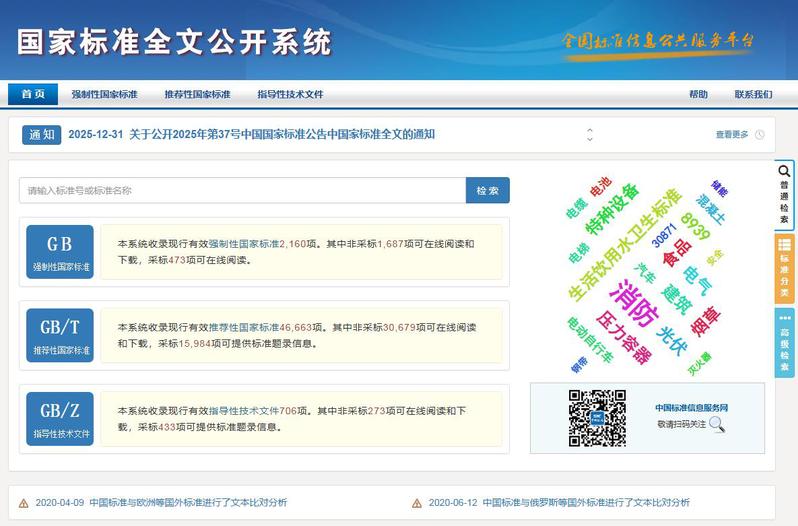Click the 查看更多 link
Screen dimensions: 798x526
[x=731, y=135]
